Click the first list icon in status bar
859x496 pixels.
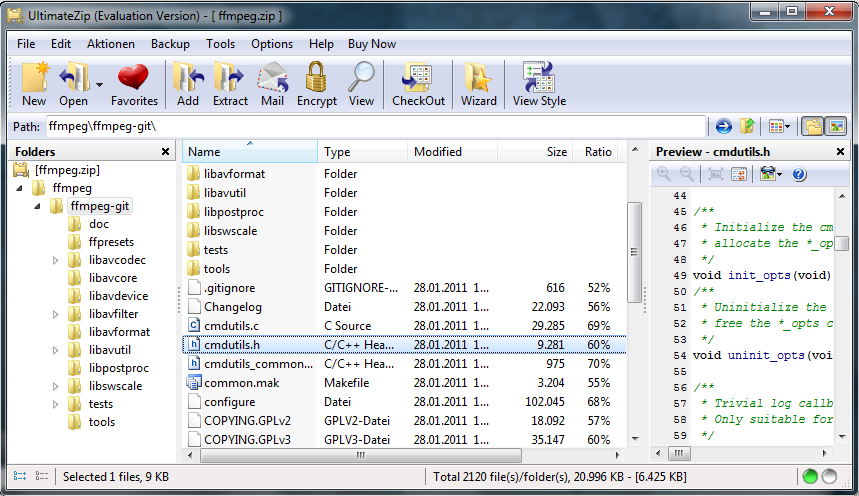point(20,476)
